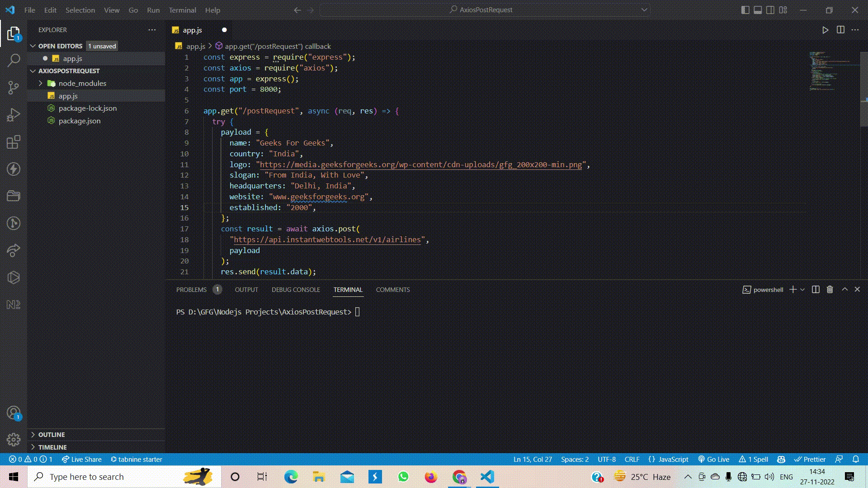
Task: Maximize the panel size with chevron up
Action: (844, 290)
